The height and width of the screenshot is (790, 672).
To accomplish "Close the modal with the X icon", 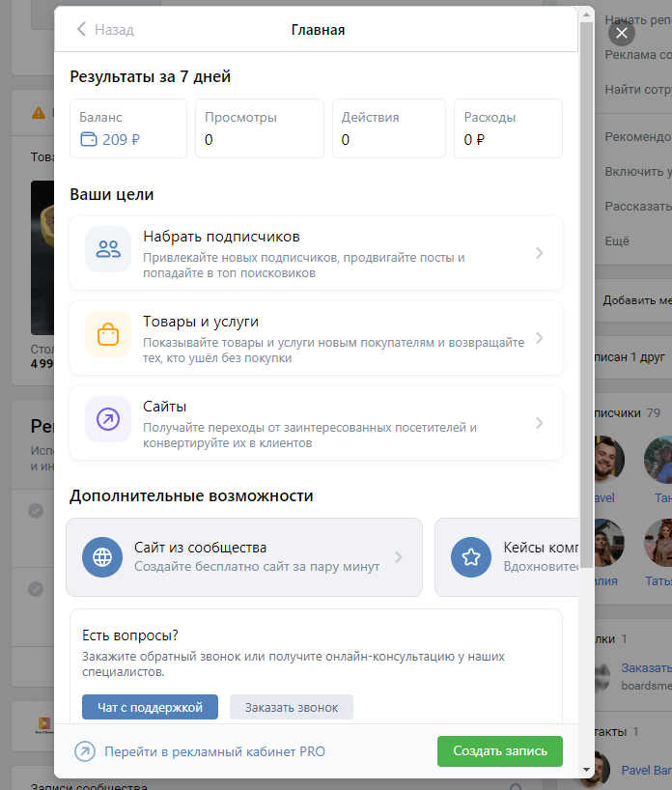I will pos(622,33).
